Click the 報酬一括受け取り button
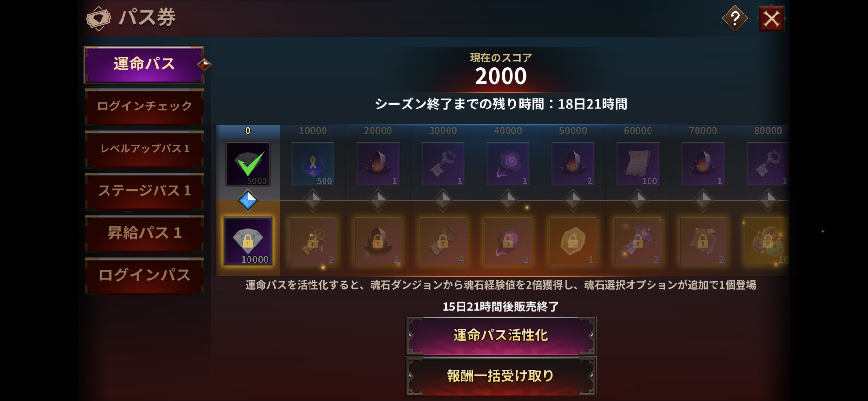 (501, 376)
